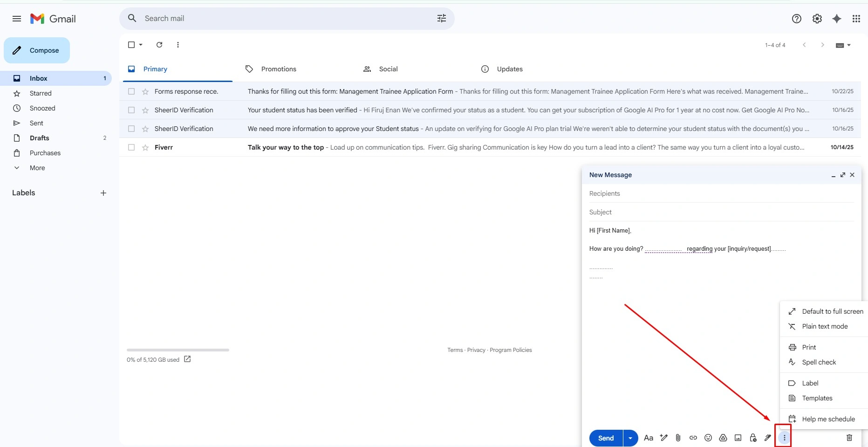Insert a link in the message
Image resolution: width=868 pixels, height=447 pixels.
point(693,438)
